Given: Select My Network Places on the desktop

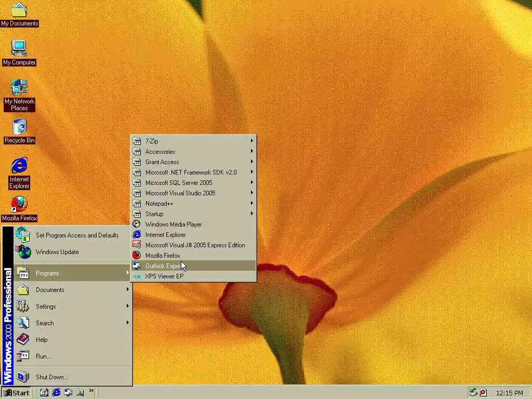Looking at the screenshot, I should click(x=19, y=96).
